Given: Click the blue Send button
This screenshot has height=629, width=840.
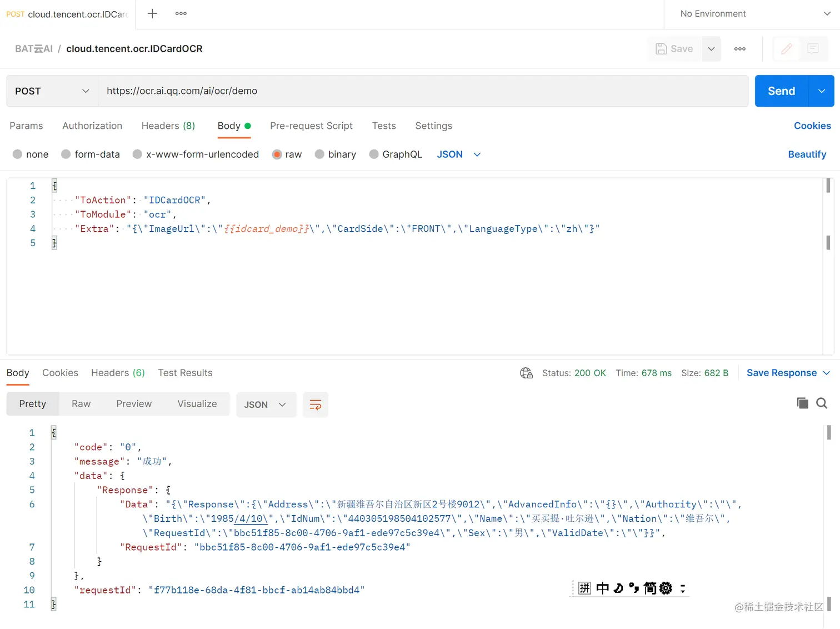Looking at the screenshot, I should [x=781, y=91].
